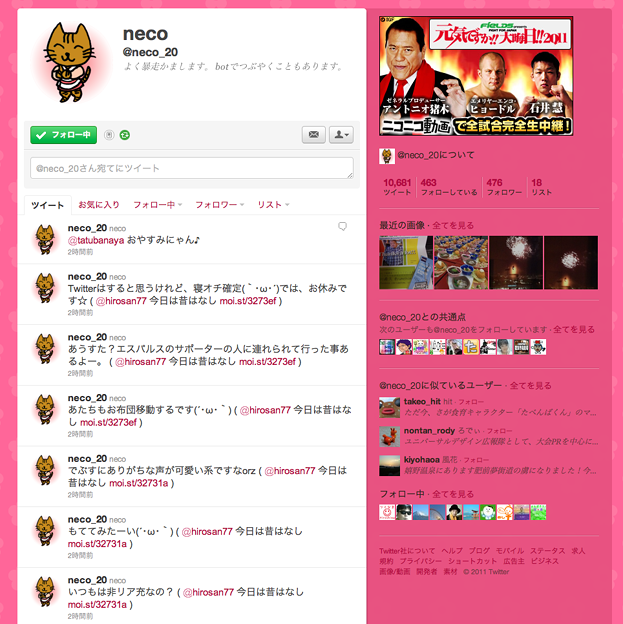Open the ヘルプ footer link
Image resolution: width=623 pixels, height=624 pixels.
point(452,551)
